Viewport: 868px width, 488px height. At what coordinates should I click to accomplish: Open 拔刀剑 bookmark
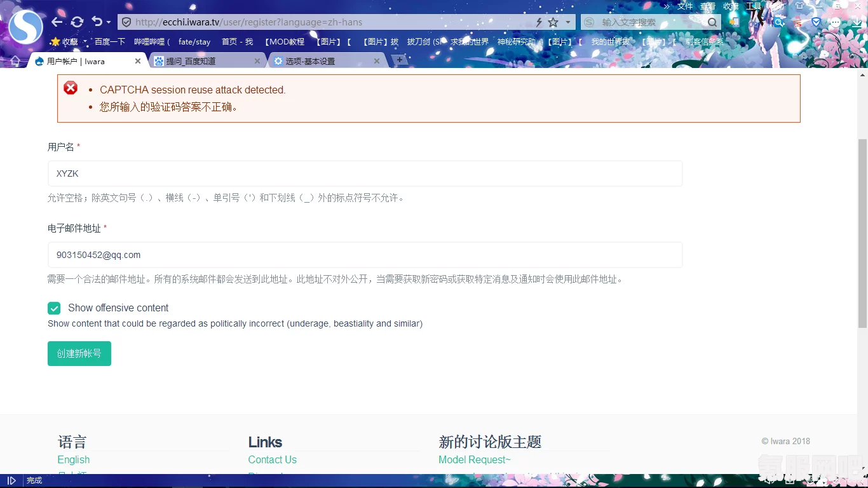point(424,42)
